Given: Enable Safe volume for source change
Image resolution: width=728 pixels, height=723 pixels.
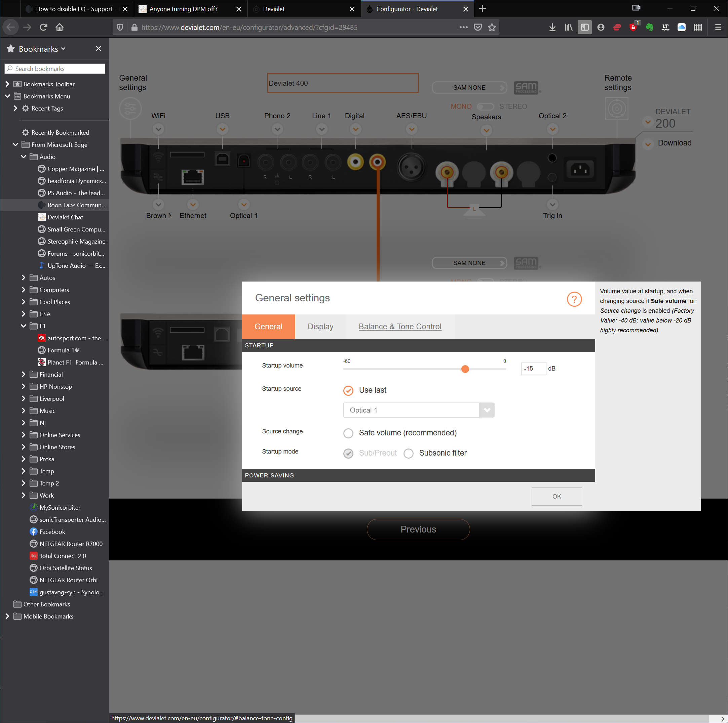Looking at the screenshot, I should 348,433.
